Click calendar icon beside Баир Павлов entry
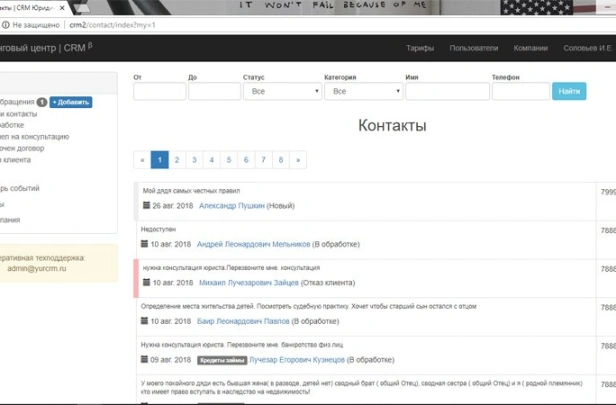This screenshot has height=405, width=616. [146, 321]
